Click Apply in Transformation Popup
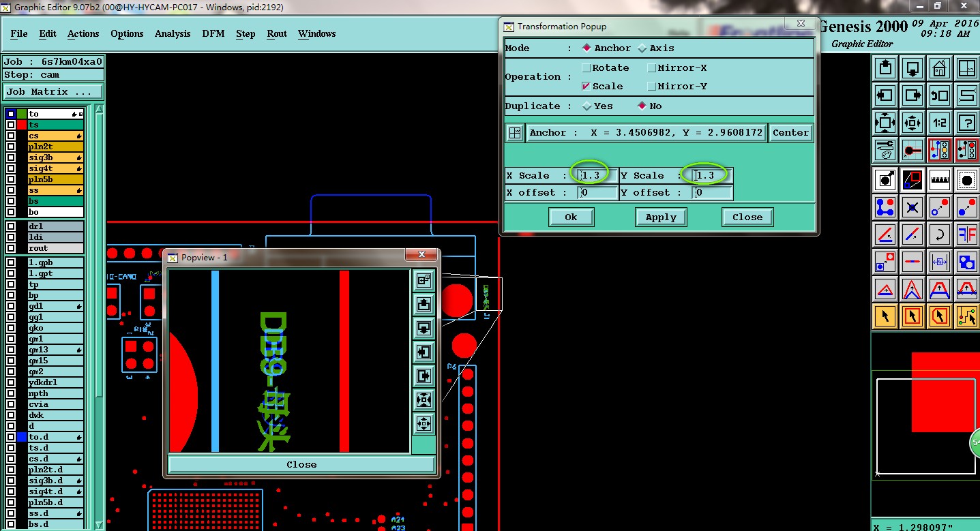This screenshot has height=531, width=980. coord(661,217)
